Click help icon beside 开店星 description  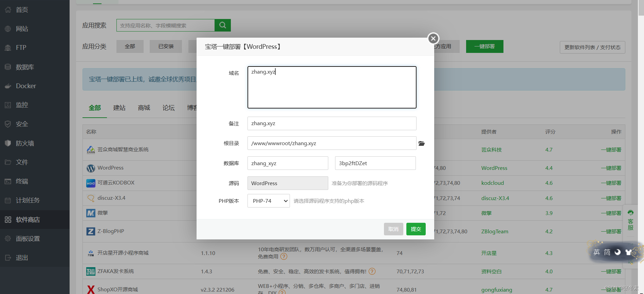pyautogui.click(x=284, y=257)
